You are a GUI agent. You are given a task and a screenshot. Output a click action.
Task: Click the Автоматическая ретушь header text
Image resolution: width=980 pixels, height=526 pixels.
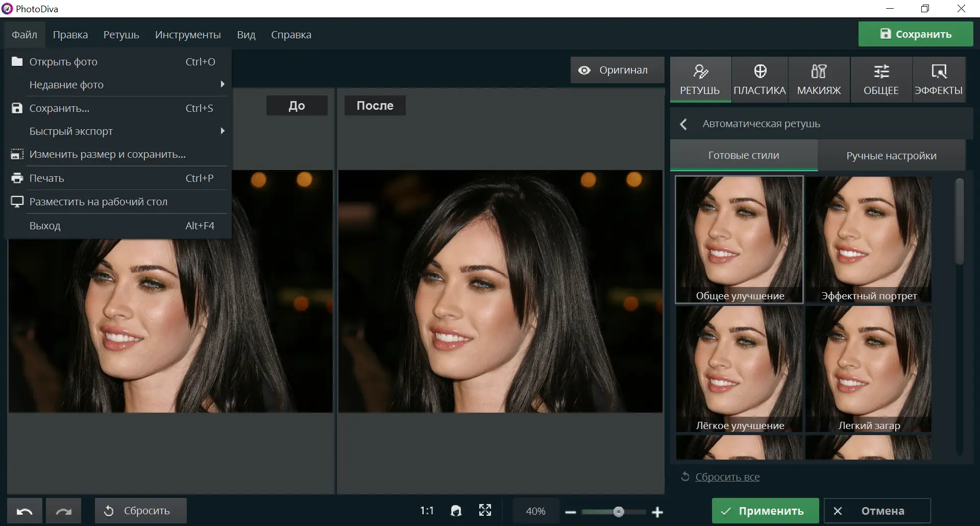[761, 124]
